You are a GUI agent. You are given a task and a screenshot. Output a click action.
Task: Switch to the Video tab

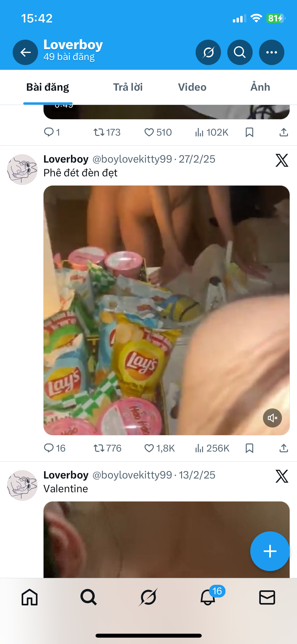coord(192,87)
